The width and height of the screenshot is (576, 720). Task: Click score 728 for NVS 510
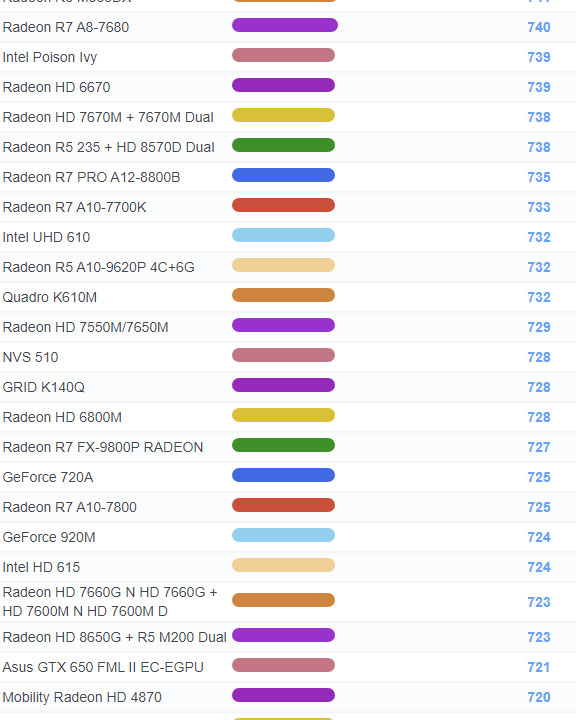539,357
